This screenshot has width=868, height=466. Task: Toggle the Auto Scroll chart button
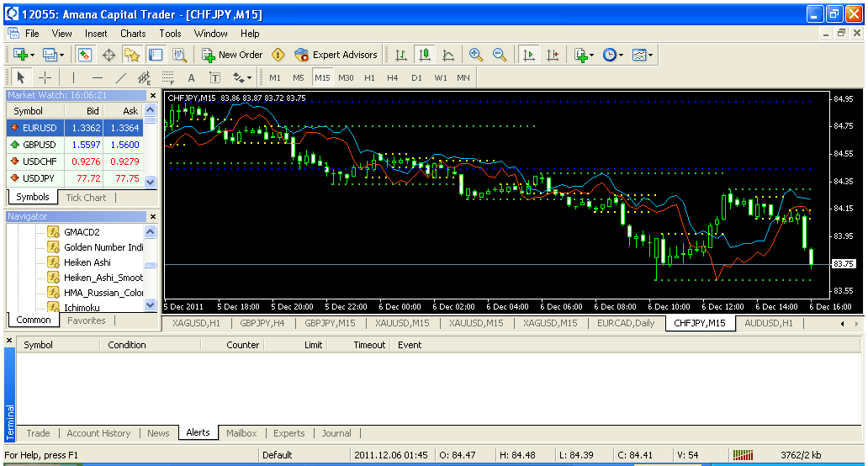[528, 55]
